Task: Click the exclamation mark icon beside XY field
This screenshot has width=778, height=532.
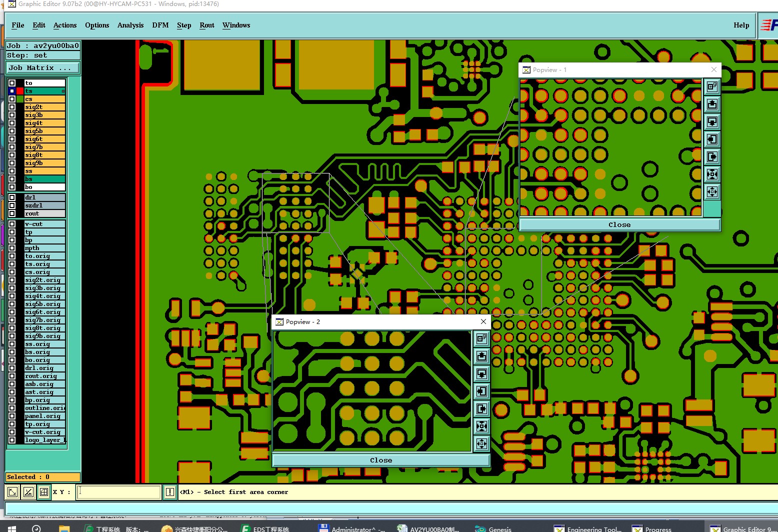Action: point(170,492)
